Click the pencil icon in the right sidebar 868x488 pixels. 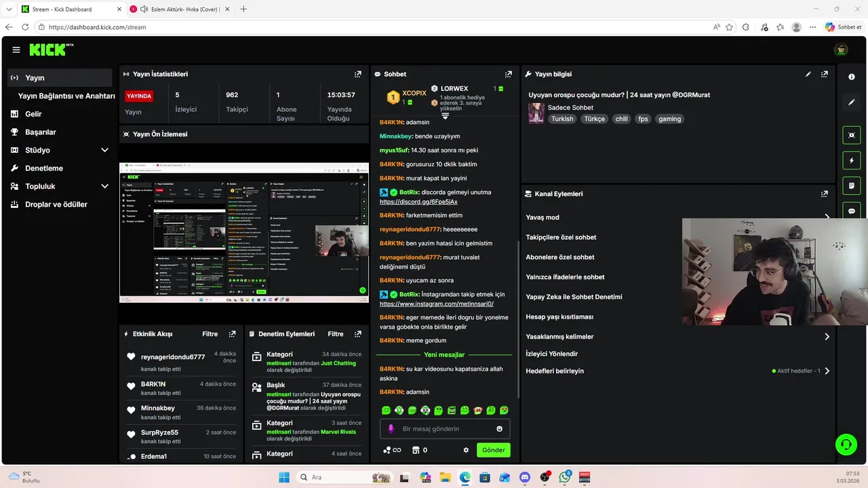coord(852,102)
